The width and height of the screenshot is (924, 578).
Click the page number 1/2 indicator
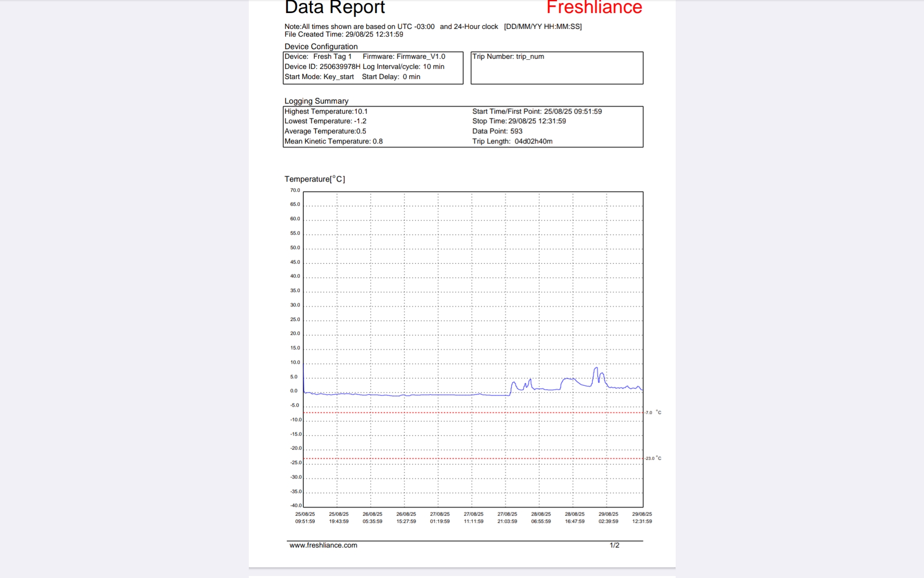[x=614, y=545]
